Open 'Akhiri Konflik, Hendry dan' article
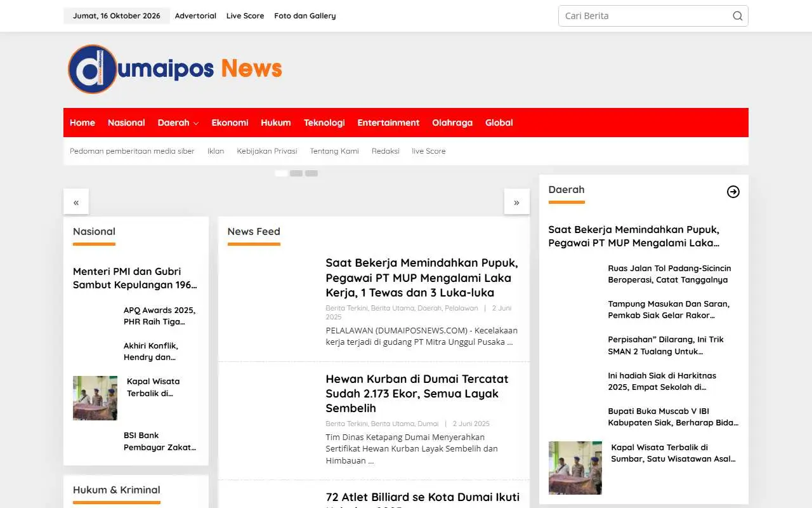The image size is (812, 508). tap(151, 351)
